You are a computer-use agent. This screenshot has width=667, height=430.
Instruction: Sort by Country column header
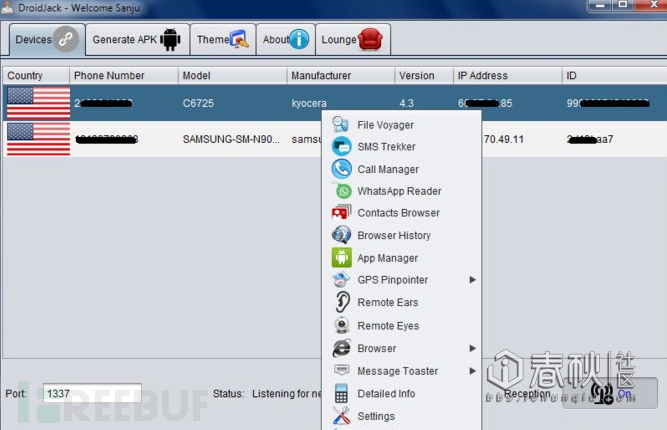(x=36, y=75)
